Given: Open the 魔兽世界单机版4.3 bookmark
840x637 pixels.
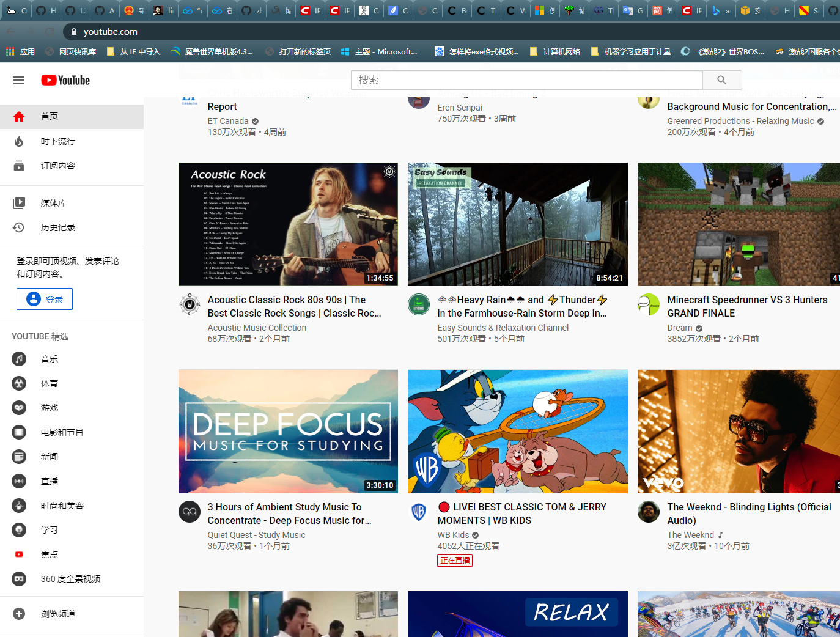Looking at the screenshot, I should pos(212,52).
